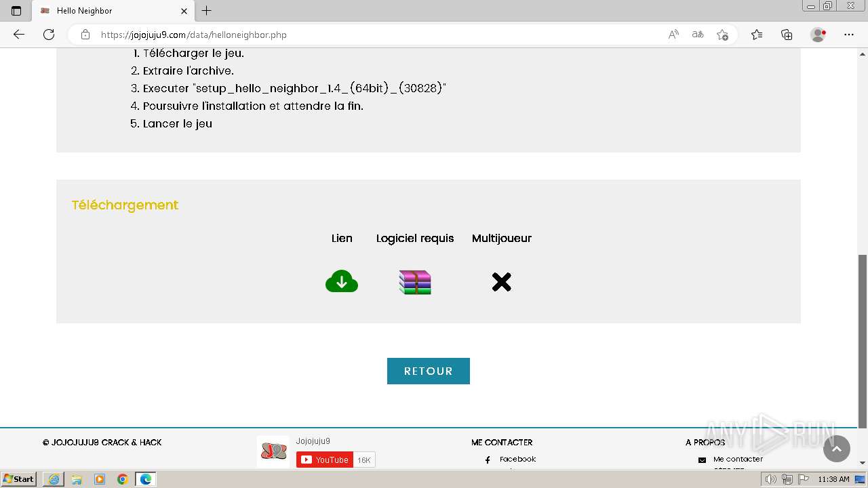Click the 16K subscriber count
This screenshot has height=488, width=868.
point(364,460)
